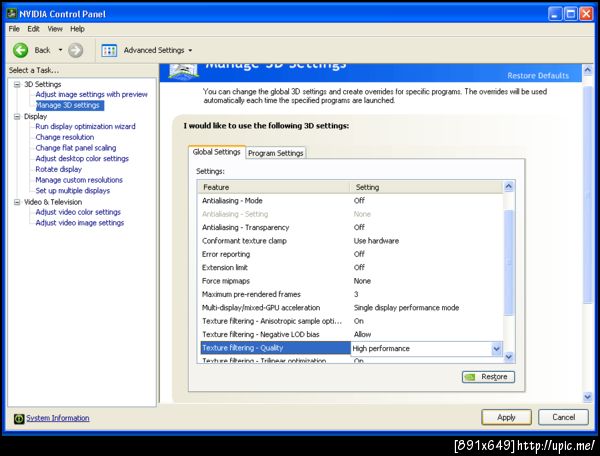
Task: Switch to Program Settings tab
Action: point(276,153)
